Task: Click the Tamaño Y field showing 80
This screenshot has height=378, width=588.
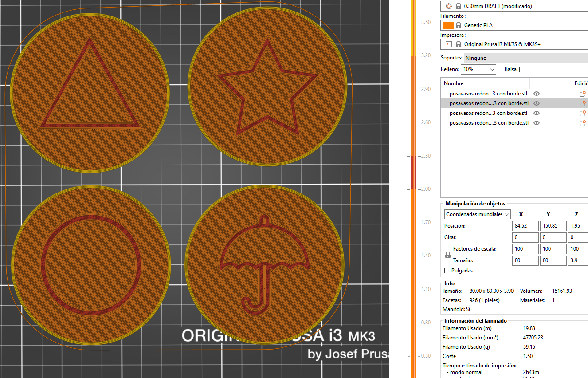Action: pyautogui.click(x=553, y=260)
